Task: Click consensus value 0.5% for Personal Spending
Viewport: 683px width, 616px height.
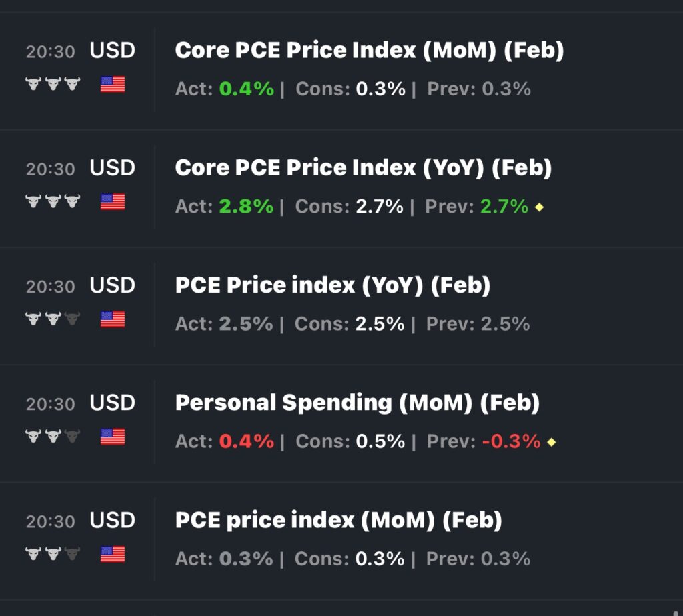Action: pos(380,441)
